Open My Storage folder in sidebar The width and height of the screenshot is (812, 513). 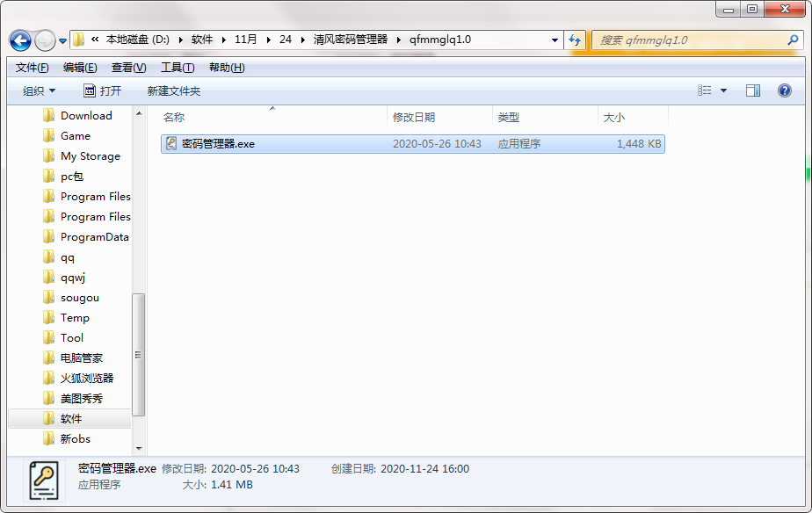coord(91,155)
